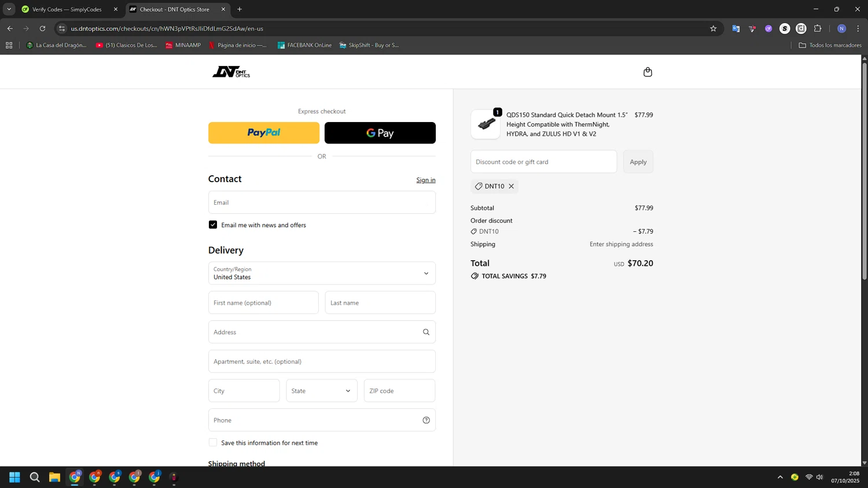Remove the DNT10 discount code tag

pyautogui.click(x=511, y=186)
